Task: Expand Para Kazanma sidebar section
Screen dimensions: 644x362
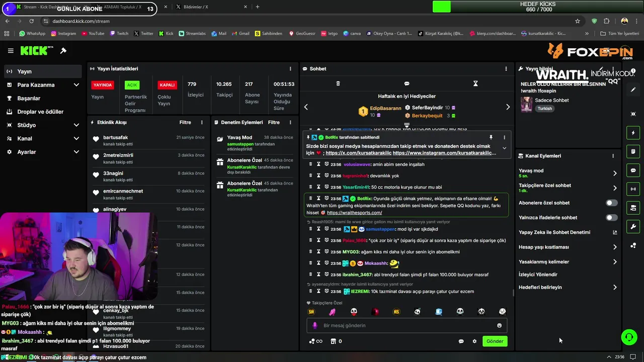Action: pos(76,85)
